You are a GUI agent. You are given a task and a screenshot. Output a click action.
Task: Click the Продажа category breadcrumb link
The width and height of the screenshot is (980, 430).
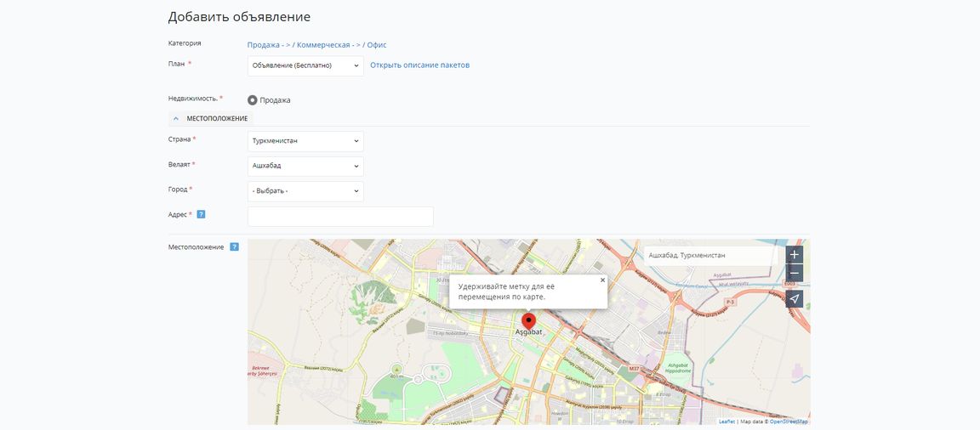coord(263,45)
